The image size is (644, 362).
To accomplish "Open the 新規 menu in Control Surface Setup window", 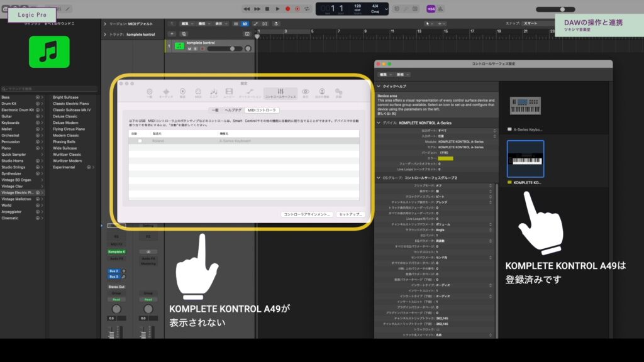I will 402,75.
